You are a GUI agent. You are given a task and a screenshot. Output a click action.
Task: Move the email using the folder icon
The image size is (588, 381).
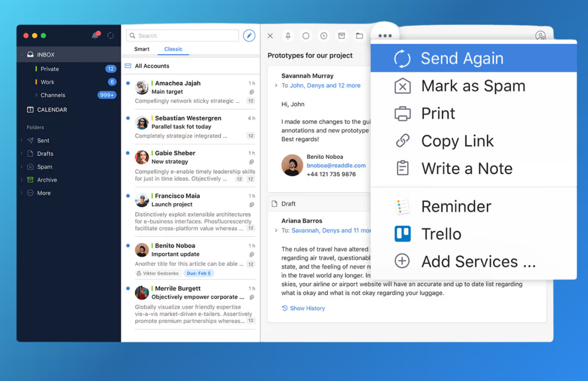pos(359,35)
